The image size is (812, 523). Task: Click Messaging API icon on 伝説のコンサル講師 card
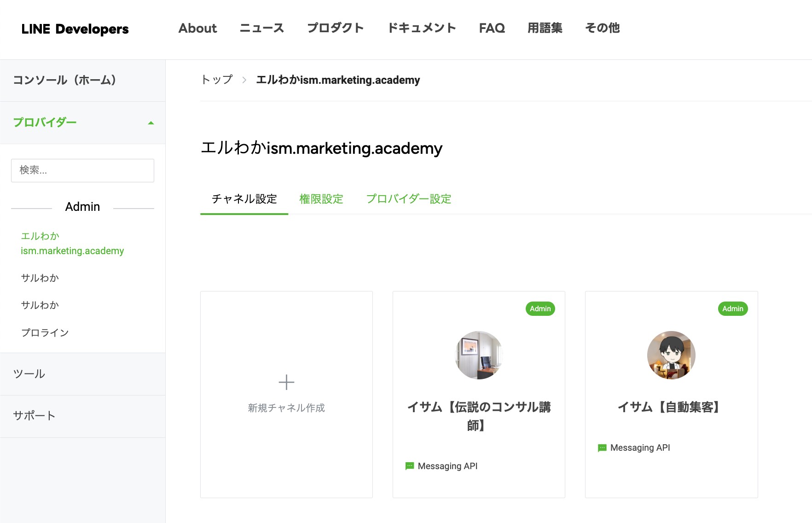(410, 466)
